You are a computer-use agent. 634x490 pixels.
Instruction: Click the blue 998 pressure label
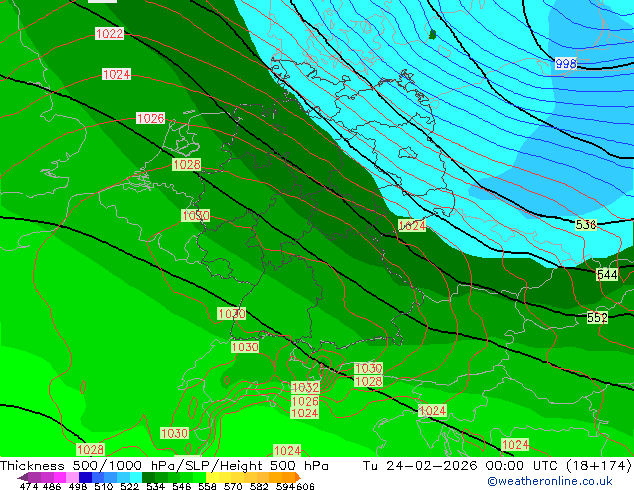click(566, 63)
